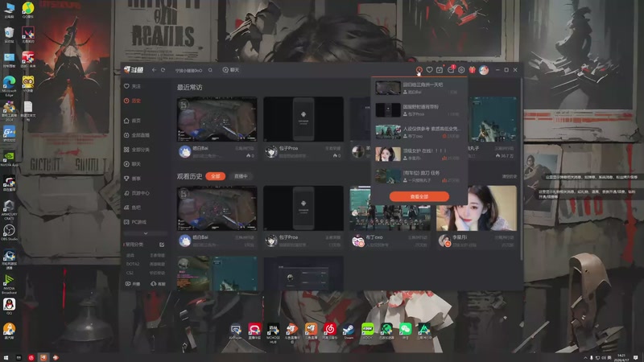This screenshot has height=362, width=644.
Task: Open dropdown item 顶级女护 在线
Action: coord(419,154)
